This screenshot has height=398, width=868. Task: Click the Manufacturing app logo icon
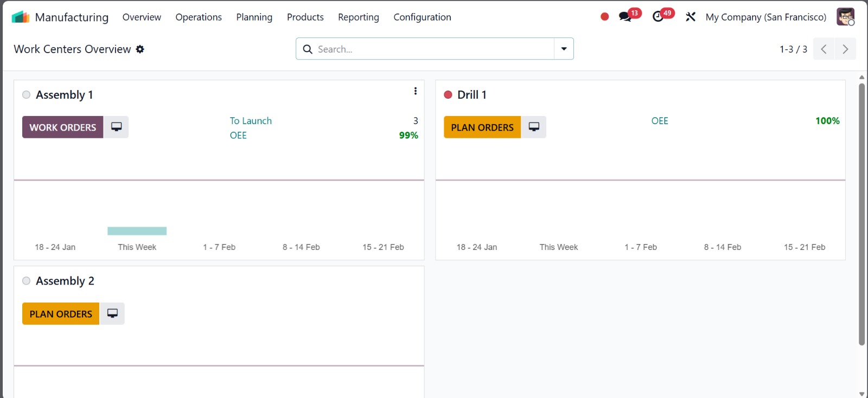(21, 17)
